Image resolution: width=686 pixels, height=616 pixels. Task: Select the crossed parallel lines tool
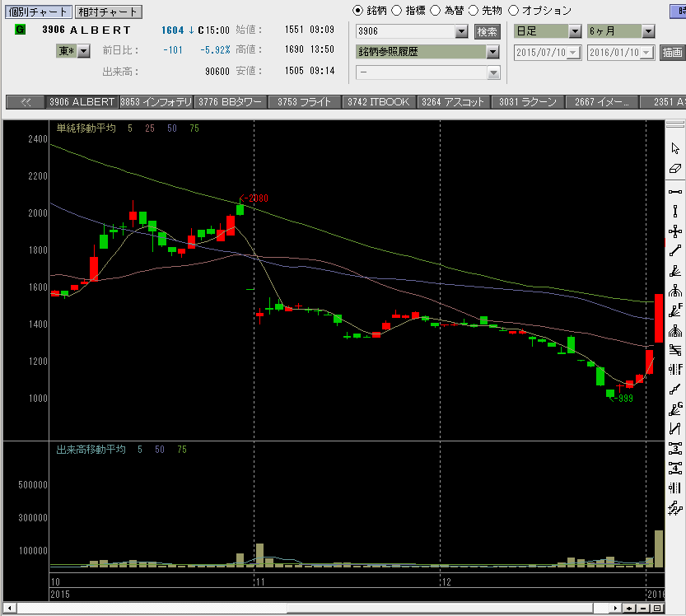click(x=675, y=350)
